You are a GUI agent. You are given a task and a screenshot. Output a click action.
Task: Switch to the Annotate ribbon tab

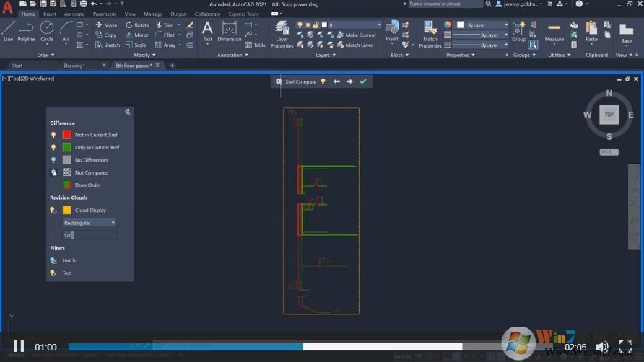pyautogui.click(x=74, y=14)
